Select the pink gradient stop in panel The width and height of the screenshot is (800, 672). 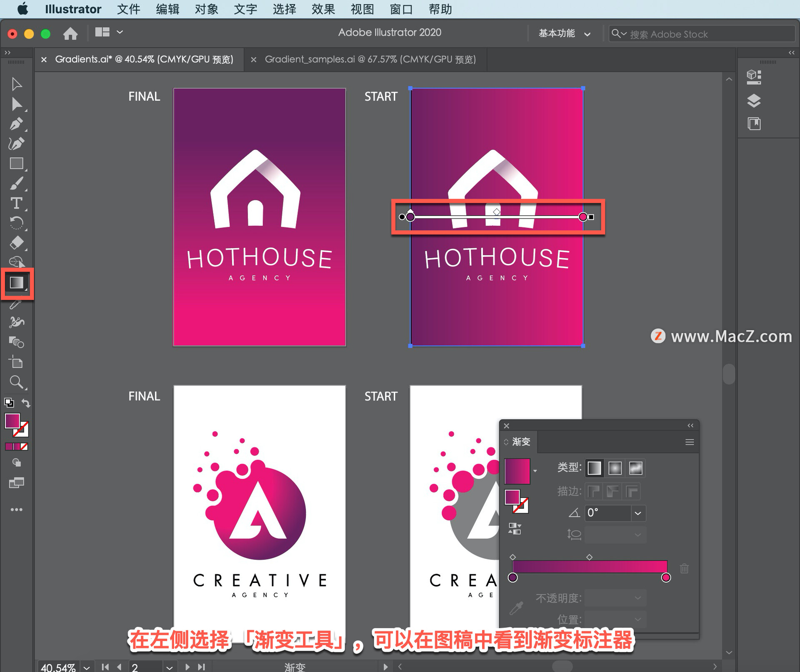(666, 577)
